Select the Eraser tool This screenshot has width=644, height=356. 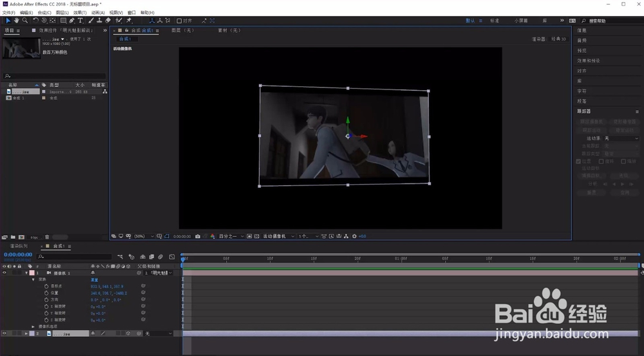pyautogui.click(x=108, y=20)
